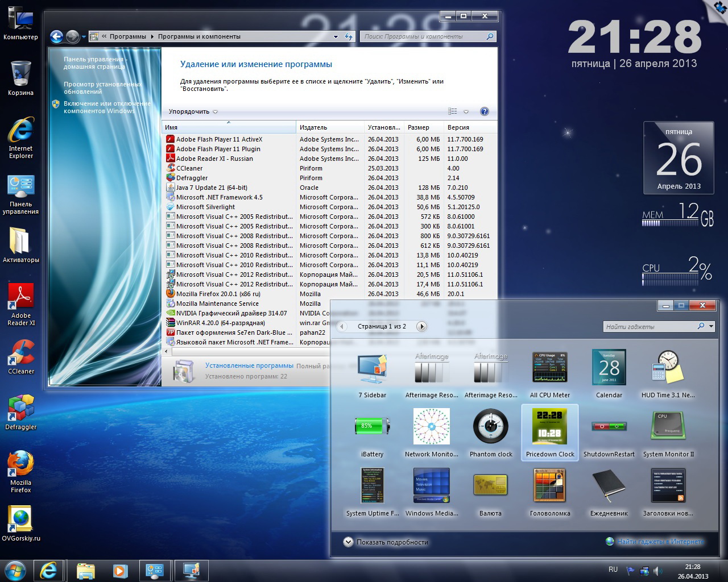The image size is (728, 582).
Task: Sort list by Размер column header
Action: pyautogui.click(x=424, y=127)
